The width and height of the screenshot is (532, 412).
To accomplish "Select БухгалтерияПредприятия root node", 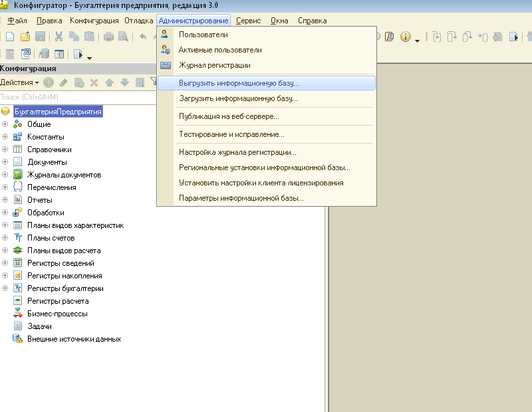I will tap(59, 112).
